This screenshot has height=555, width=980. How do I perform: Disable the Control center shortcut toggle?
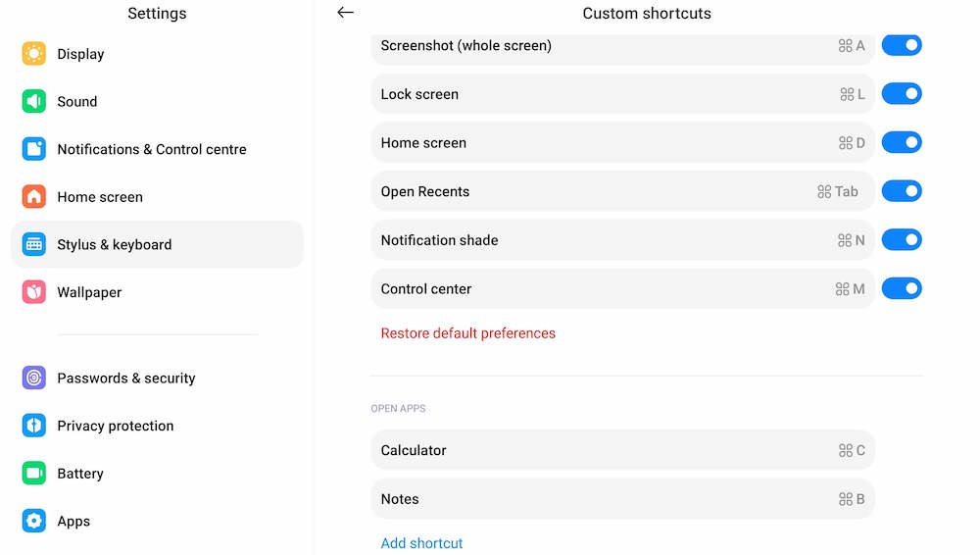click(x=902, y=288)
